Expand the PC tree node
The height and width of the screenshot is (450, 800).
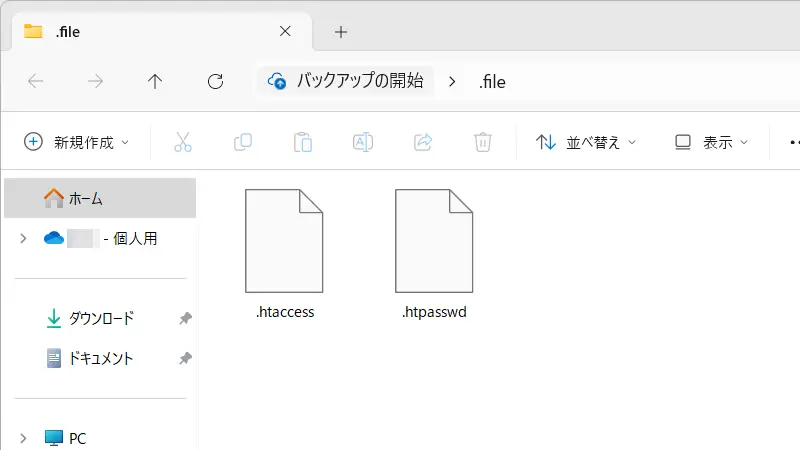(23, 438)
